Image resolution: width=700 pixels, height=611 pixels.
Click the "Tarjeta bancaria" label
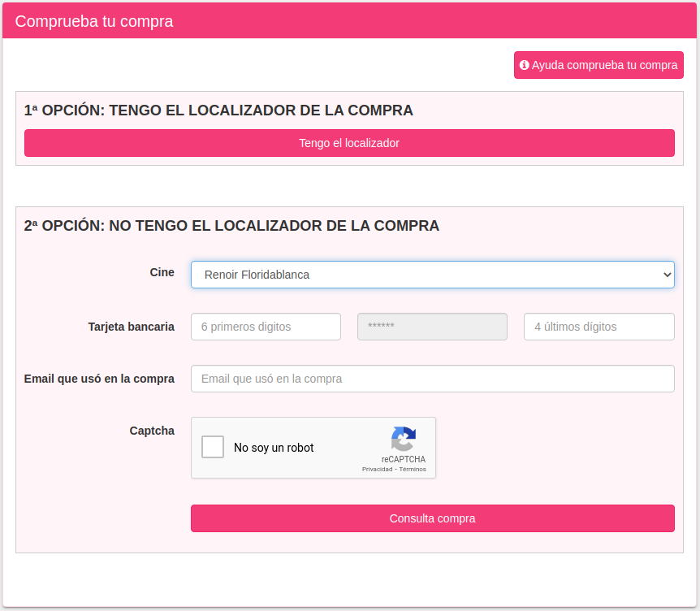(x=131, y=327)
